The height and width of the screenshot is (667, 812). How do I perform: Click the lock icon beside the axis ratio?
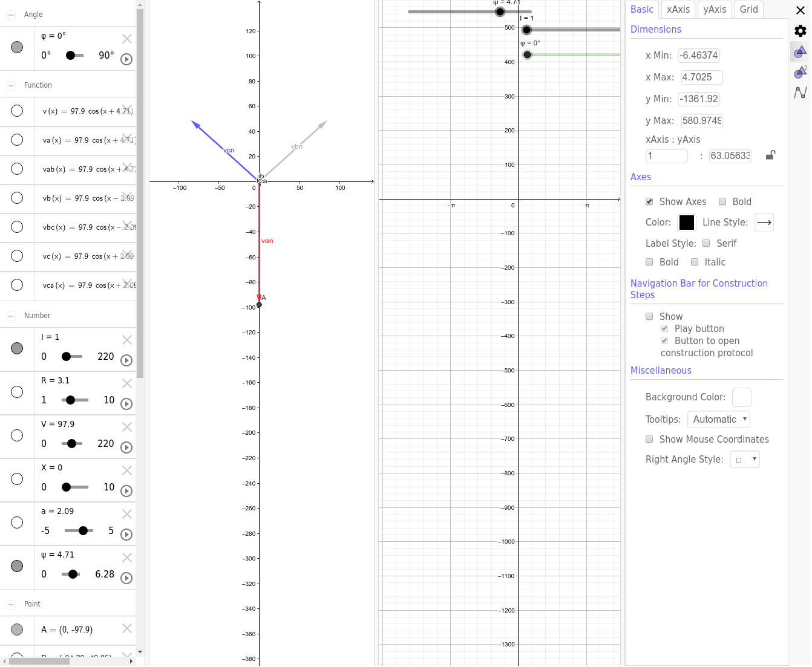coord(770,155)
